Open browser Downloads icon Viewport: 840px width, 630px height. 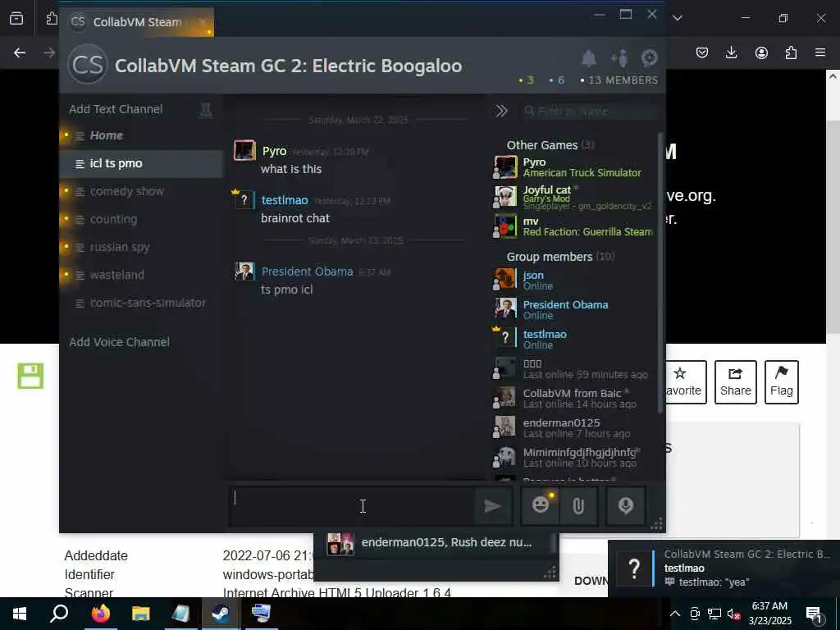[731, 52]
